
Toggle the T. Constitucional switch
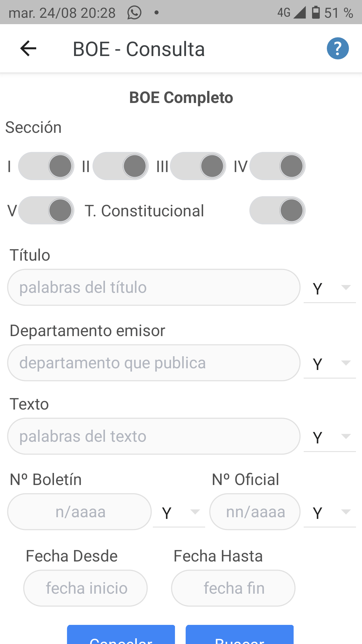277,210
